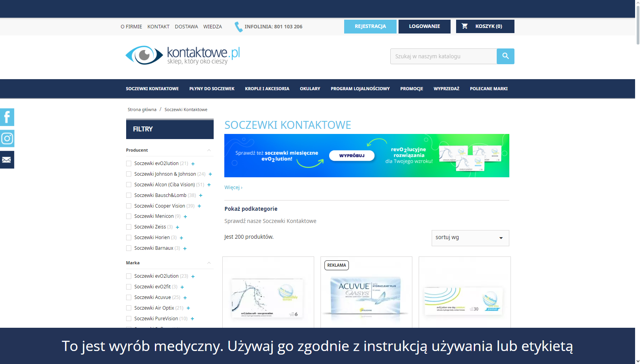This screenshot has width=641, height=364.
Task: Check Soczewki Johnson & Johnson filter
Action: [129, 174]
